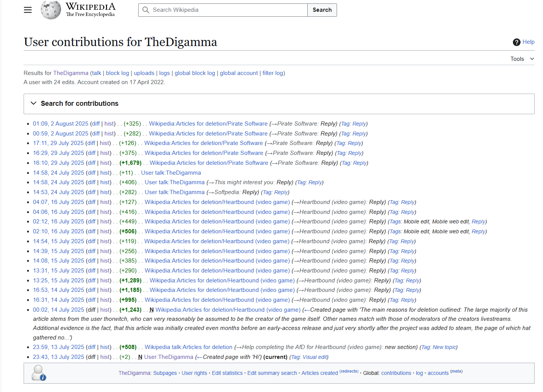
Task: Click Tag link in 16:31, 14 July row
Action: [x=394, y=300]
